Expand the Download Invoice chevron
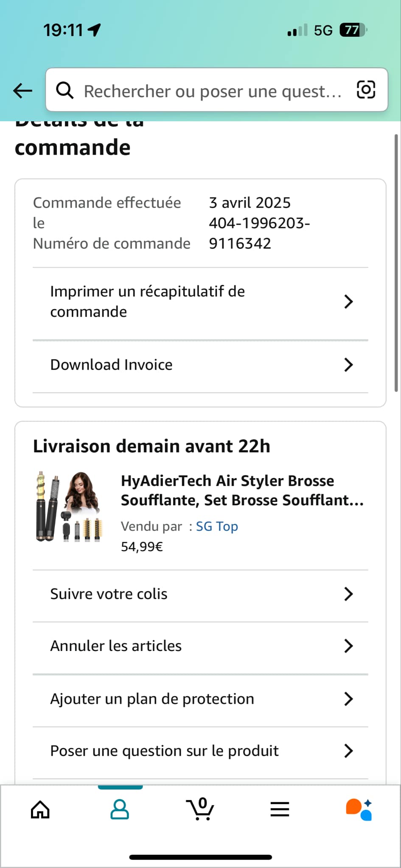The image size is (401, 868). (348, 364)
